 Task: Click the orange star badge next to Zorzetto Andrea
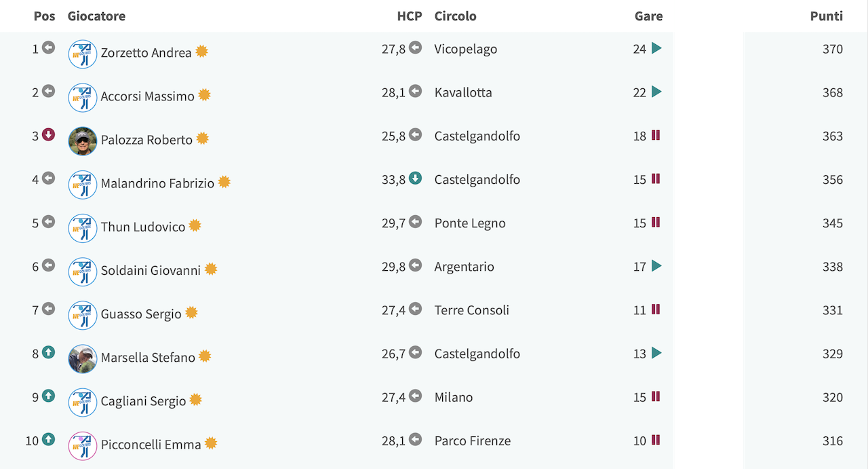pos(201,52)
